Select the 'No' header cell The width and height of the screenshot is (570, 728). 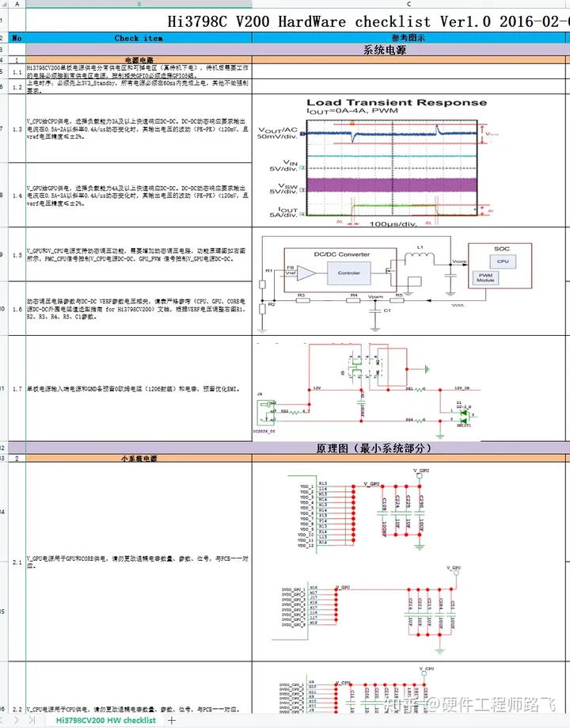coord(17,38)
